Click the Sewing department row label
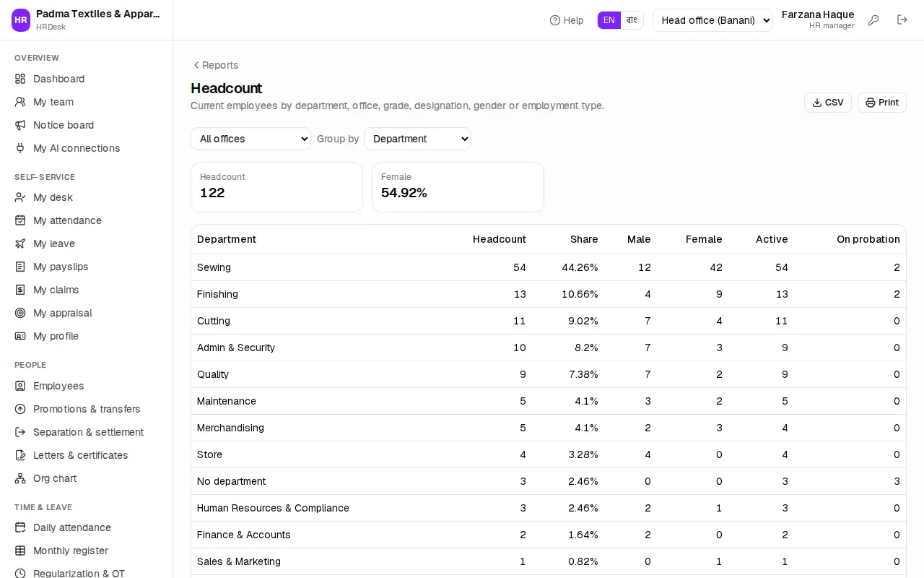Screen dimensions: 924x578 (214, 267)
